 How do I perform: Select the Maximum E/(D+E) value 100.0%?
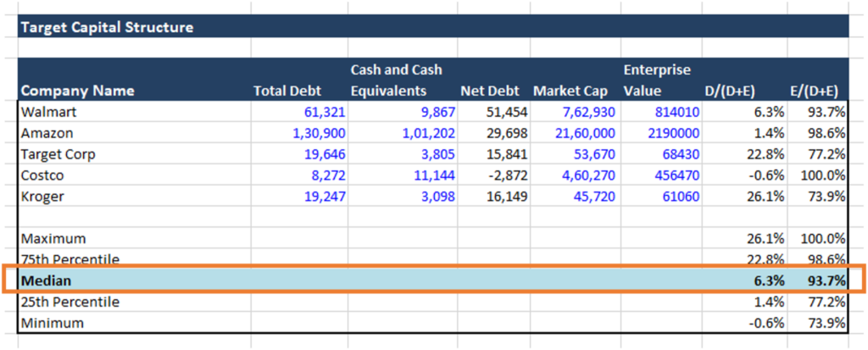[823, 239]
